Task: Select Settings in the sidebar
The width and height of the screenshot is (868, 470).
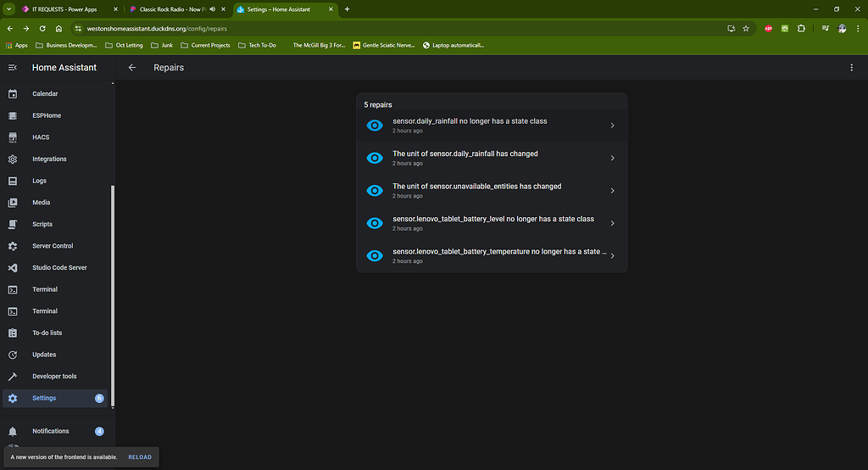Action: tap(44, 398)
